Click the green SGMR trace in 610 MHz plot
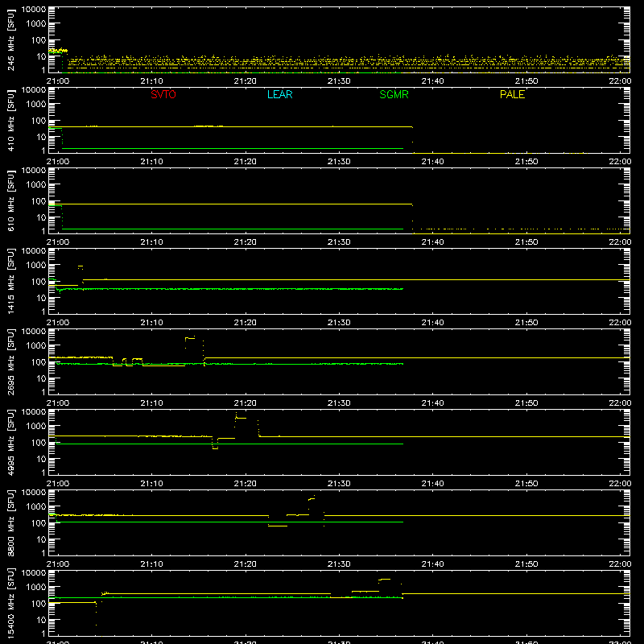Screen dimensions: 644x644 coord(233,229)
